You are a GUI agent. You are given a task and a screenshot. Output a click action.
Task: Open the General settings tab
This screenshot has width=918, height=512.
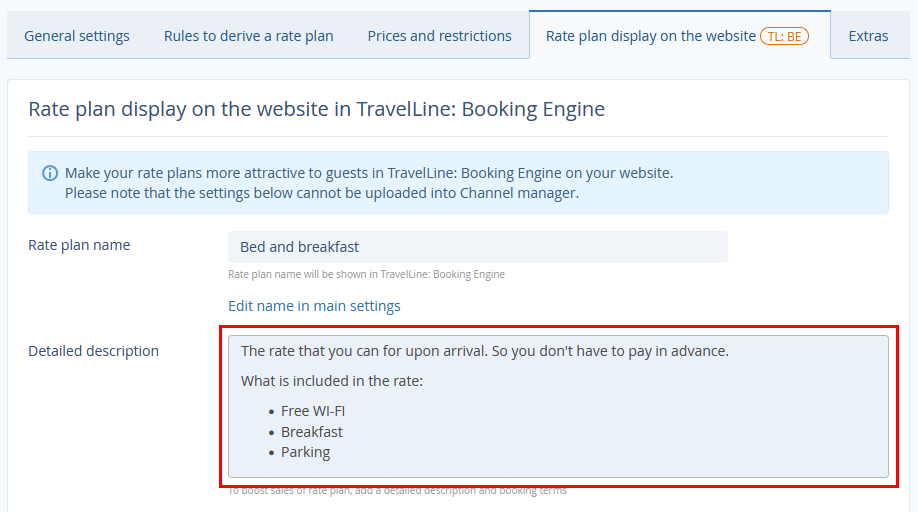tap(77, 36)
